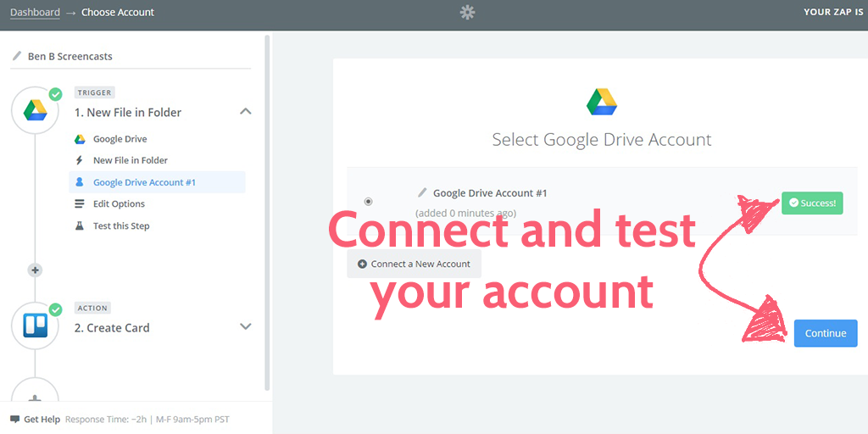Viewport: 868px width, 434px height.
Task: Select the Google Drive Account #1 radio button
Action: point(368,202)
